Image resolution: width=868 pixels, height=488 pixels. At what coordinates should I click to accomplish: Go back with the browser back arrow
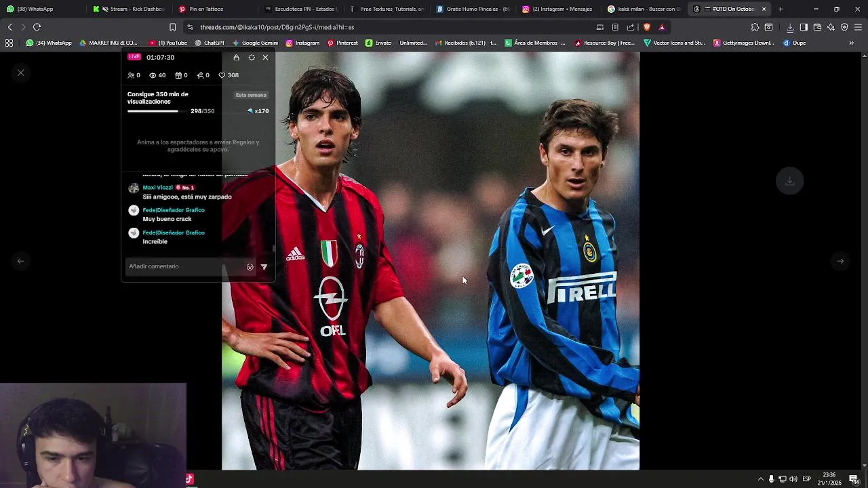[9, 27]
